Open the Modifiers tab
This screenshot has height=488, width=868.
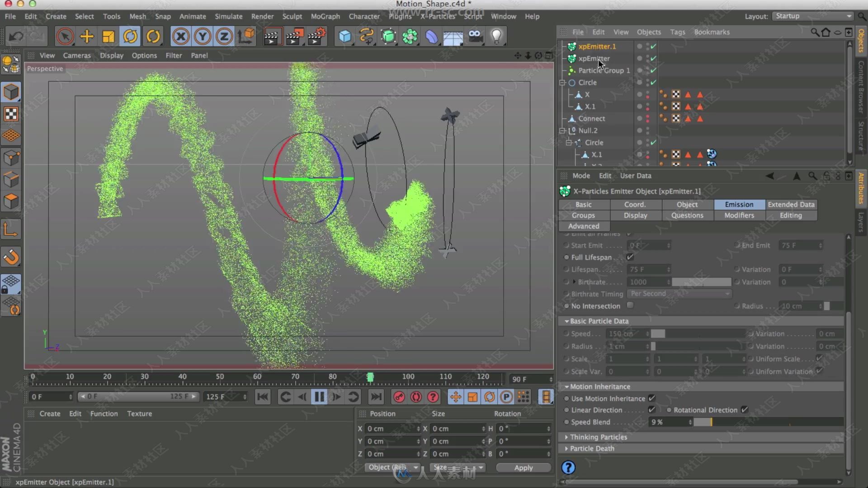click(739, 215)
